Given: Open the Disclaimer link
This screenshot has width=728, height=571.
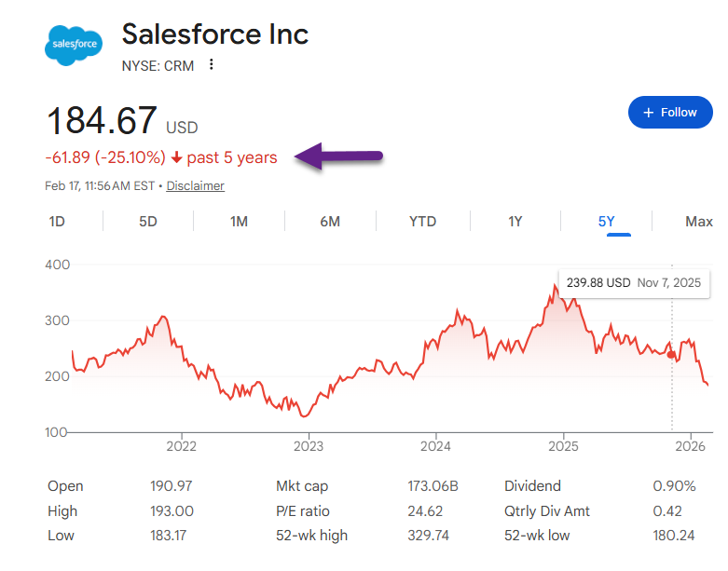Looking at the screenshot, I should point(195,185).
